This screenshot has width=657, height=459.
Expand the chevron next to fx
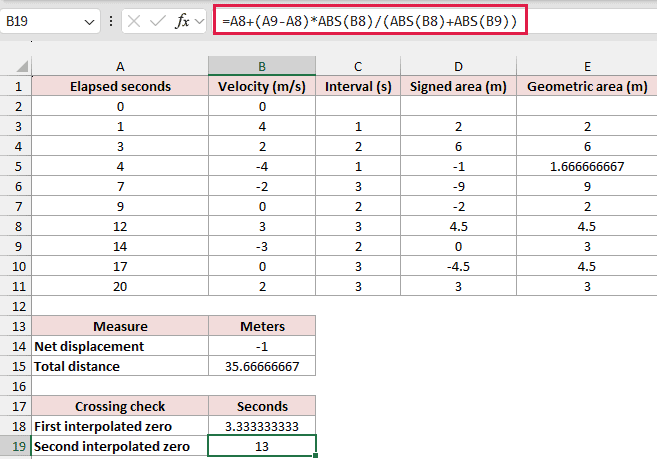[199, 21]
